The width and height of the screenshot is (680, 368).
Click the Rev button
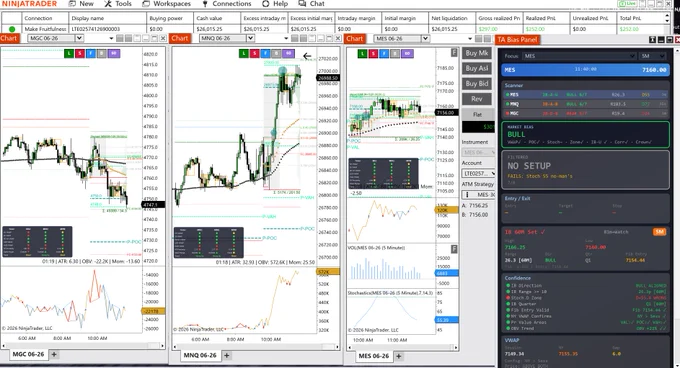(x=477, y=99)
